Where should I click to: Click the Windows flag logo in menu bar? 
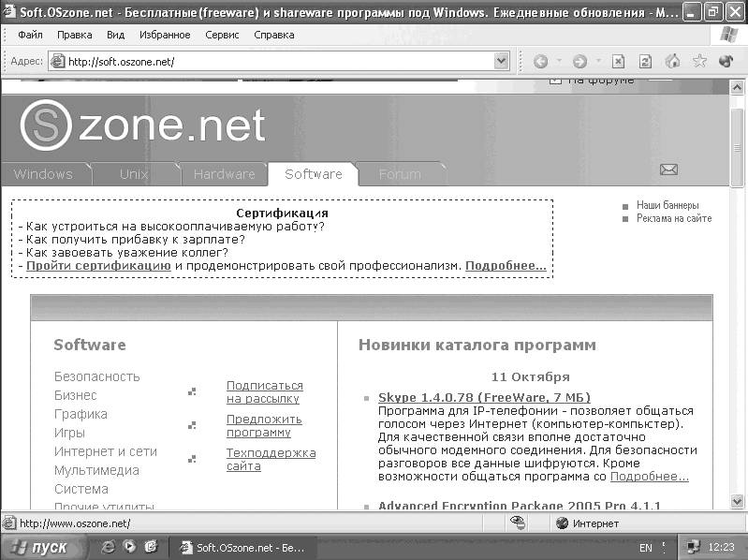728,35
